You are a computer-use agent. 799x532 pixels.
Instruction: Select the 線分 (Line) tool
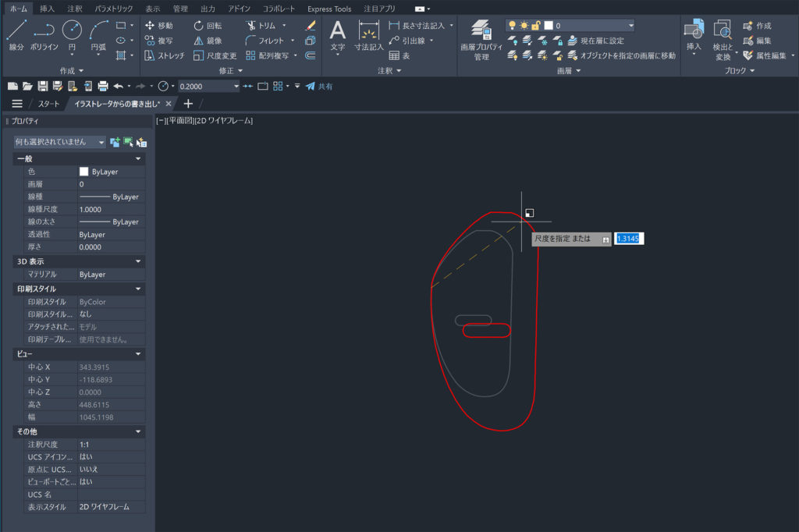click(x=16, y=35)
